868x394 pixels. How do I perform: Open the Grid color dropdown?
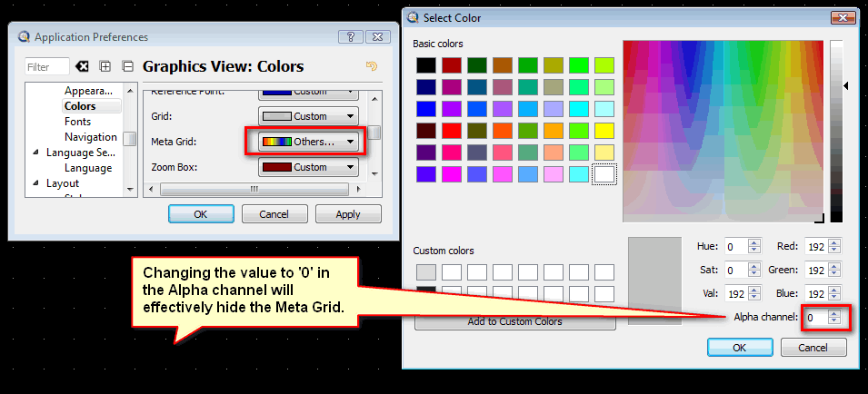(308, 116)
